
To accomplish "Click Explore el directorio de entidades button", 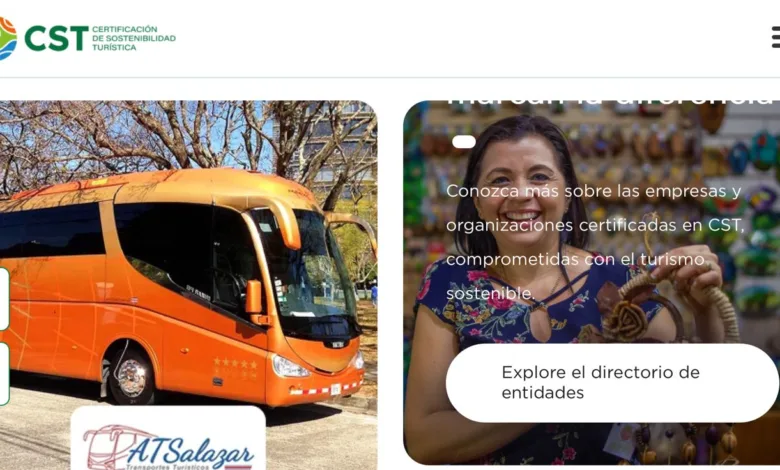I will pos(612,383).
